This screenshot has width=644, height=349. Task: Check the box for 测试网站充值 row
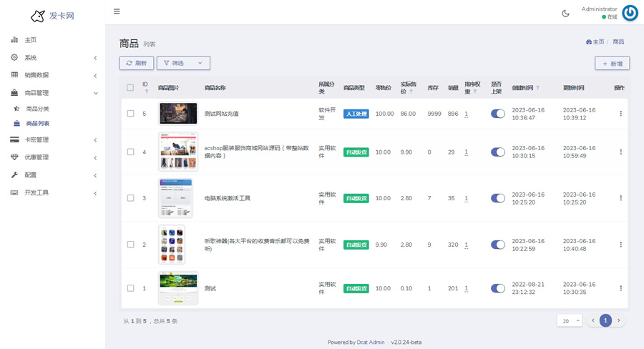tap(130, 114)
